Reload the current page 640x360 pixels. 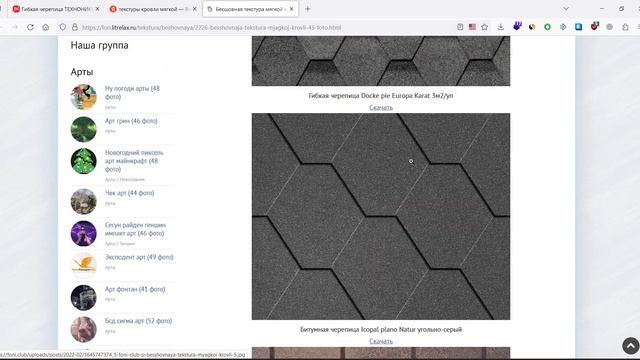(30, 27)
